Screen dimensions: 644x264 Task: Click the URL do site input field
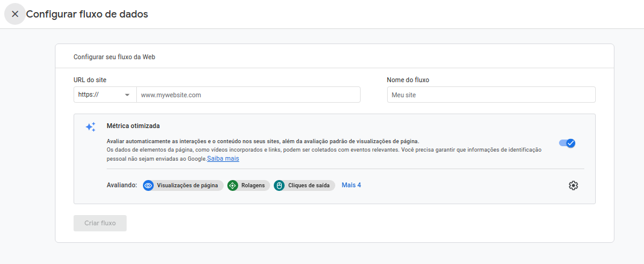pyautogui.click(x=248, y=95)
